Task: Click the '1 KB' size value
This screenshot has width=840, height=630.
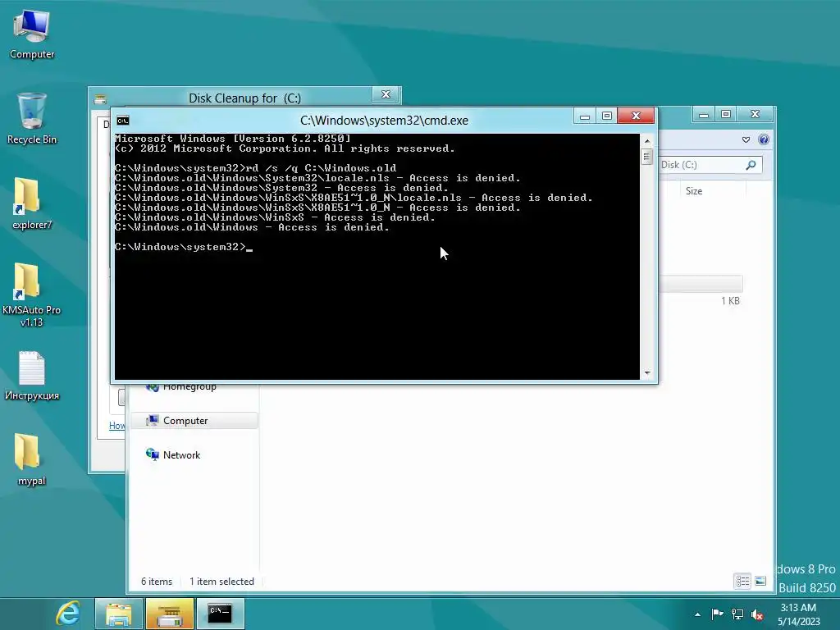Action: [730, 301]
